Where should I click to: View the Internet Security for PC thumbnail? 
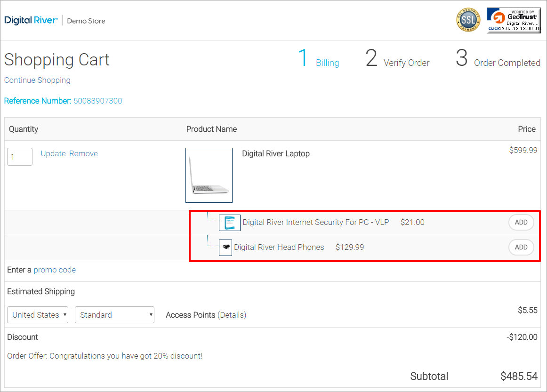[x=230, y=223]
